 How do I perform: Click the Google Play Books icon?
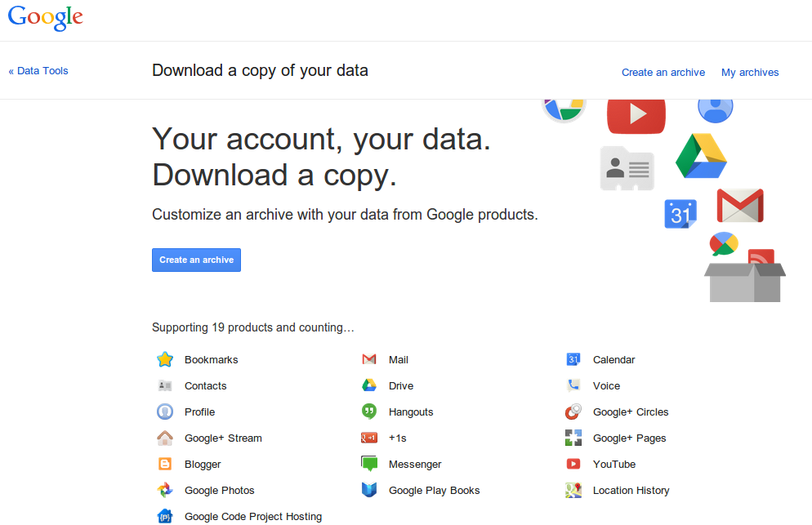[x=369, y=490]
